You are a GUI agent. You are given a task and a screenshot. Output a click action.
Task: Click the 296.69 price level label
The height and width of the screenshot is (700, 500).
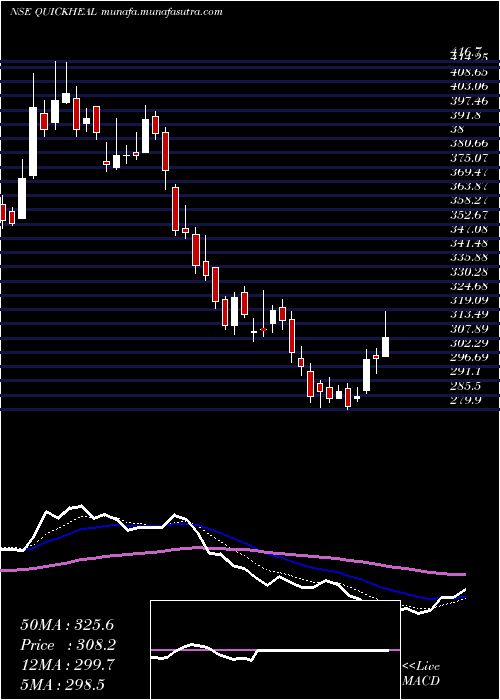pos(470,358)
